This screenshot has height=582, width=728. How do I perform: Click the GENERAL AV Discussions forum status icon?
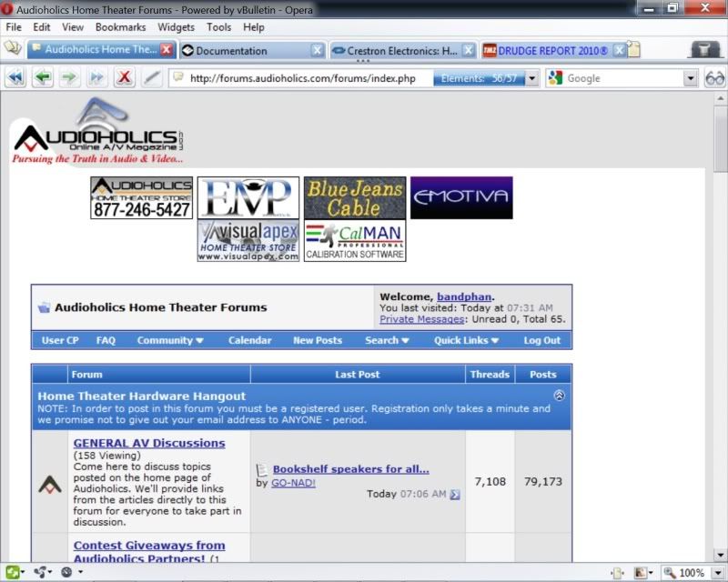50,484
